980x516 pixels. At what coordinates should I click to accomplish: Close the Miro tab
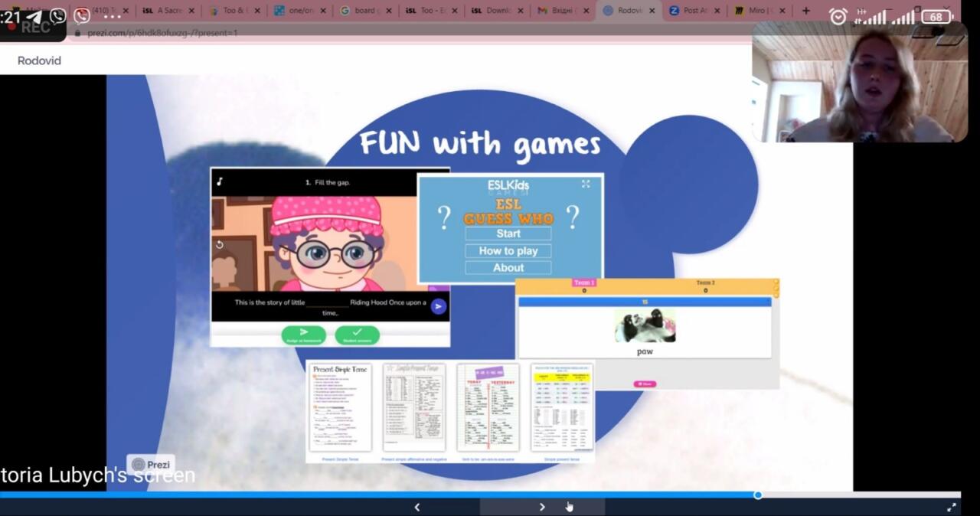click(x=783, y=11)
